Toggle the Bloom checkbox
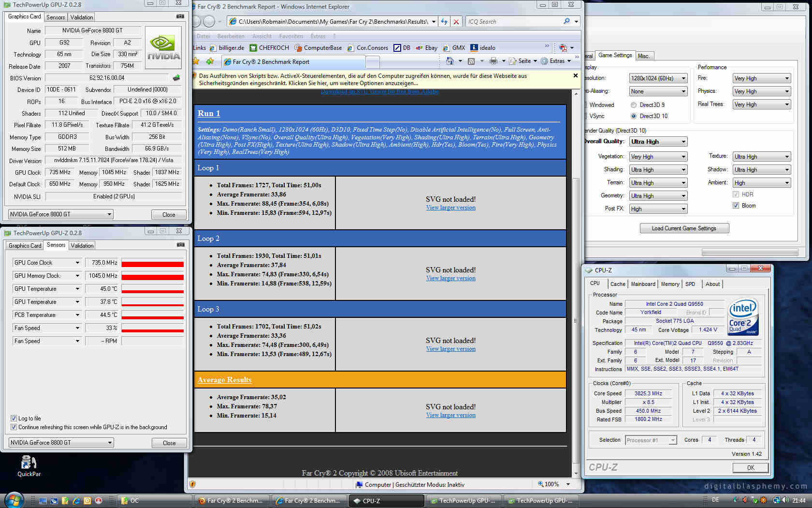 pyautogui.click(x=736, y=205)
